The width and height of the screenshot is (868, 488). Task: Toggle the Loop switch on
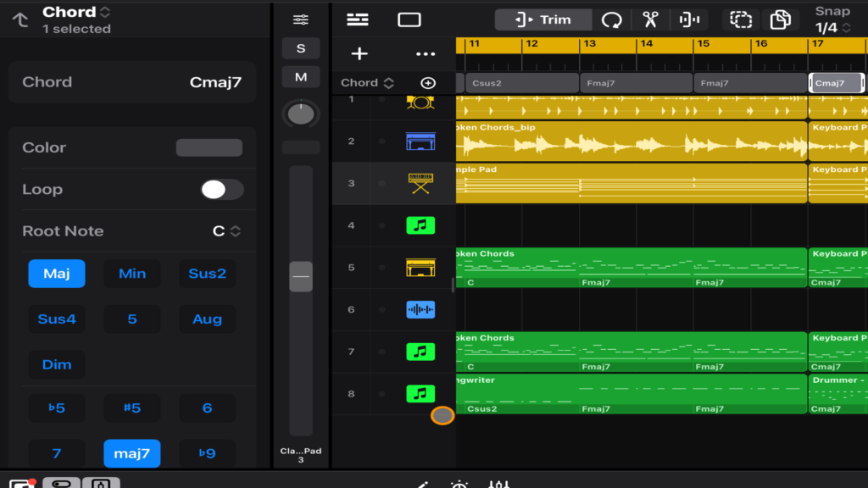click(x=222, y=190)
